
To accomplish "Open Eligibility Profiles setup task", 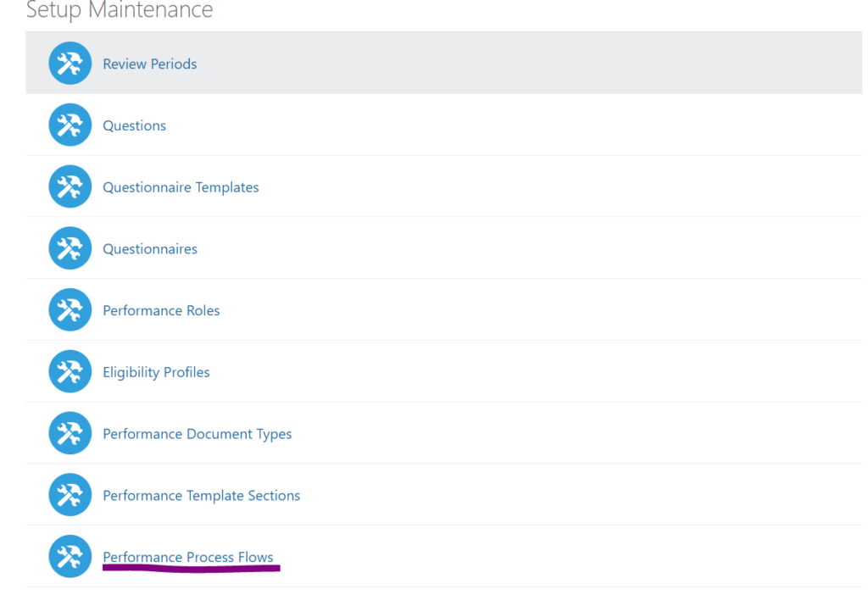I will (156, 372).
